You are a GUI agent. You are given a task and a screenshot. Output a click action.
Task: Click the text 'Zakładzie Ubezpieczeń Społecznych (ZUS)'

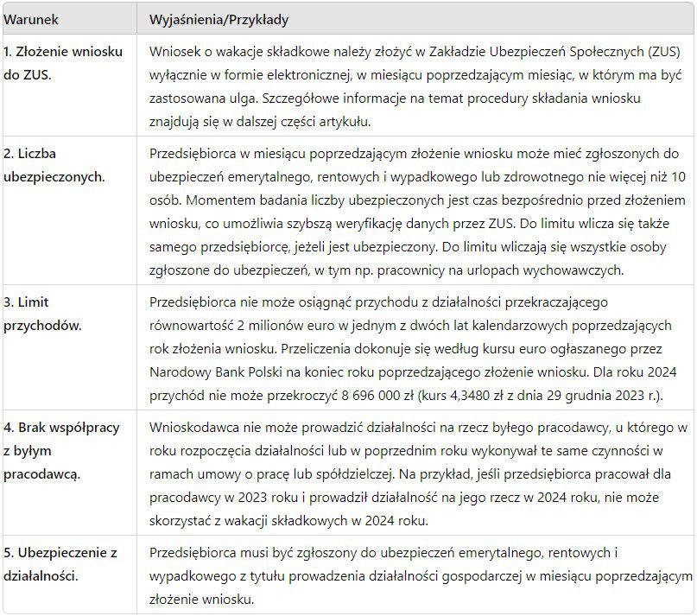click(x=554, y=52)
